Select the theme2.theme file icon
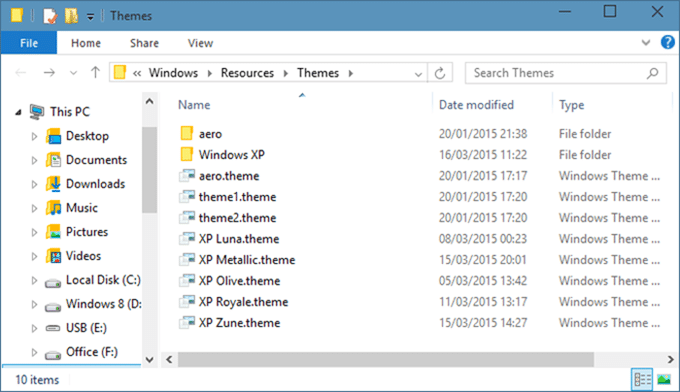680x392 pixels. click(187, 217)
